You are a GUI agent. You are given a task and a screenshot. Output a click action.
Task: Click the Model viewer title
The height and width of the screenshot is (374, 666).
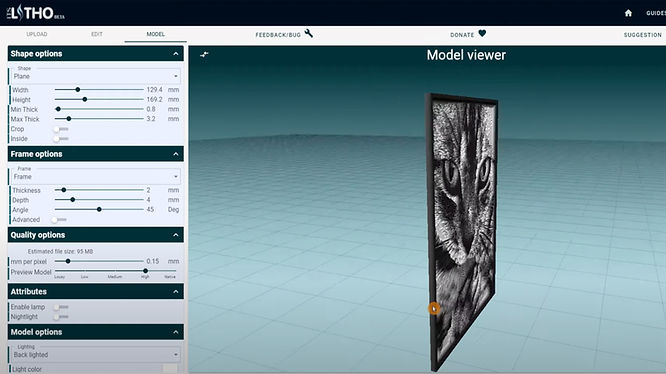pos(466,55)
